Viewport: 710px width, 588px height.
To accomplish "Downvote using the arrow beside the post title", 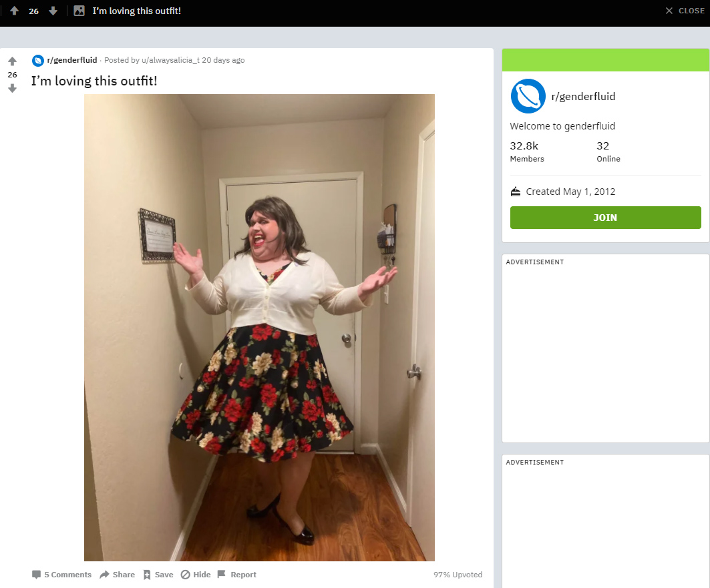I will [x=12, y=88].
